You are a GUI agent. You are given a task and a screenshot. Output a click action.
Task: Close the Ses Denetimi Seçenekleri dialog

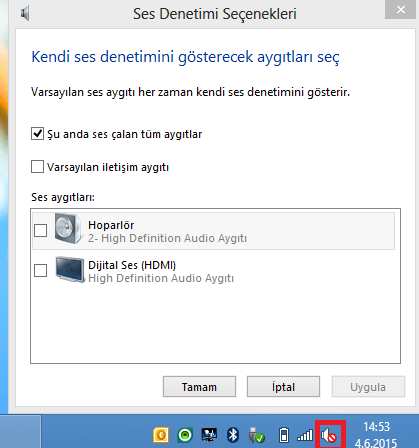pos(401,9)
